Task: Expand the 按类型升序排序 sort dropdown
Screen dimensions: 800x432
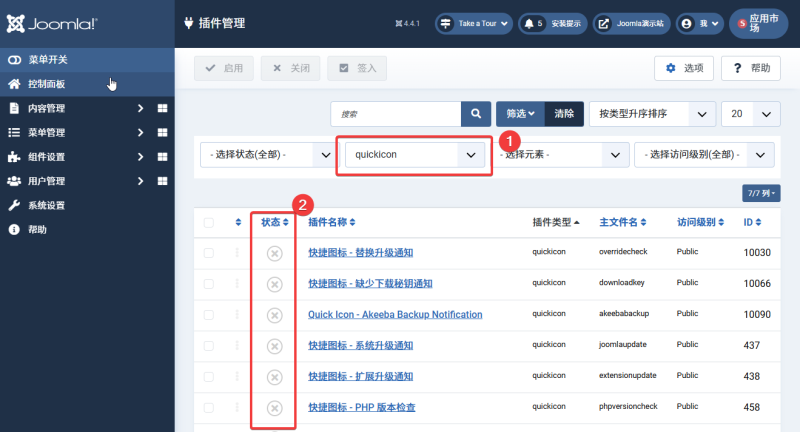Action: tap(652, 114)
